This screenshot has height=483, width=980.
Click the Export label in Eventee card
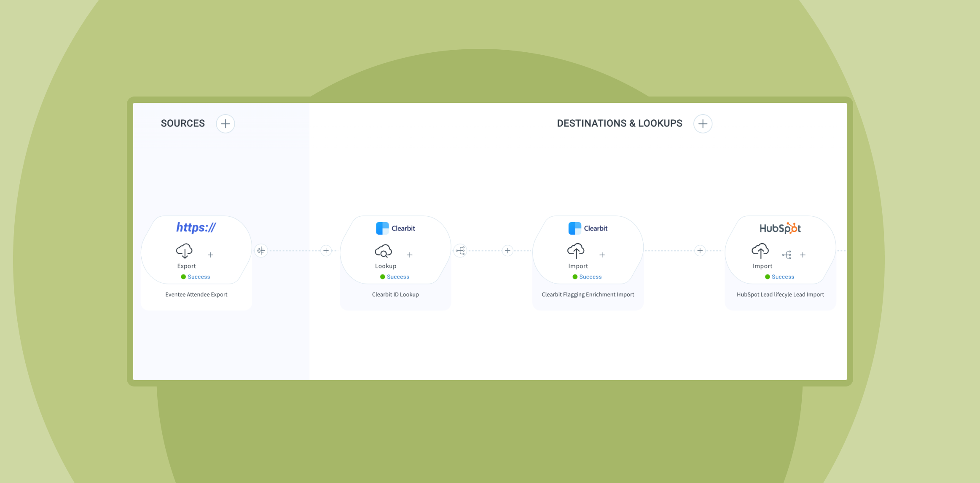tap(186, 266)
